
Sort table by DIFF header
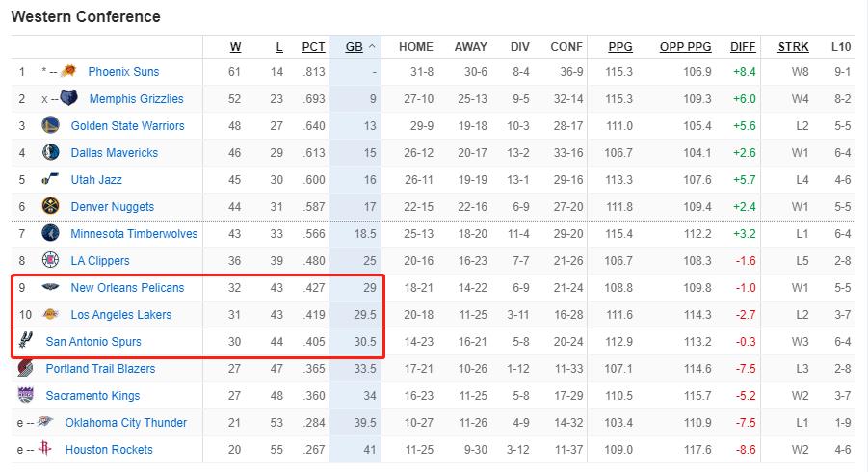tap(743, 47)
